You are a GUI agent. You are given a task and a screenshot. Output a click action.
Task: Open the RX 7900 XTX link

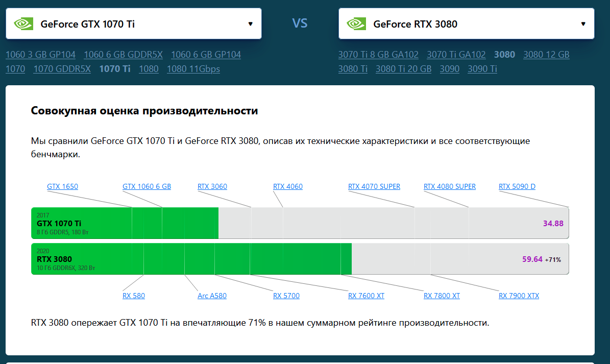519,296
